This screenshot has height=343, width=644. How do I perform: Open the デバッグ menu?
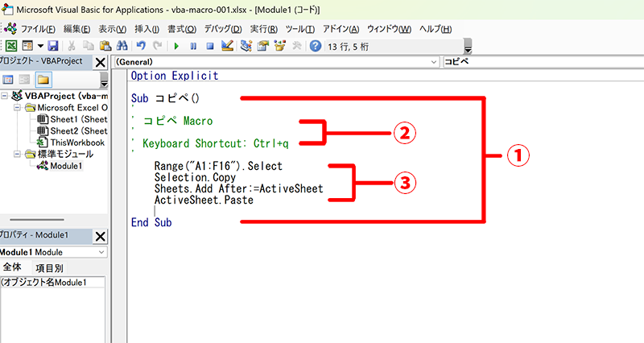coord(222,29)
